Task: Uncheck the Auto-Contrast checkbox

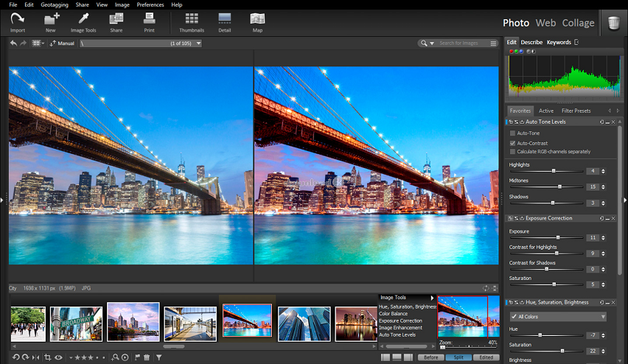Action: point(513,142)
